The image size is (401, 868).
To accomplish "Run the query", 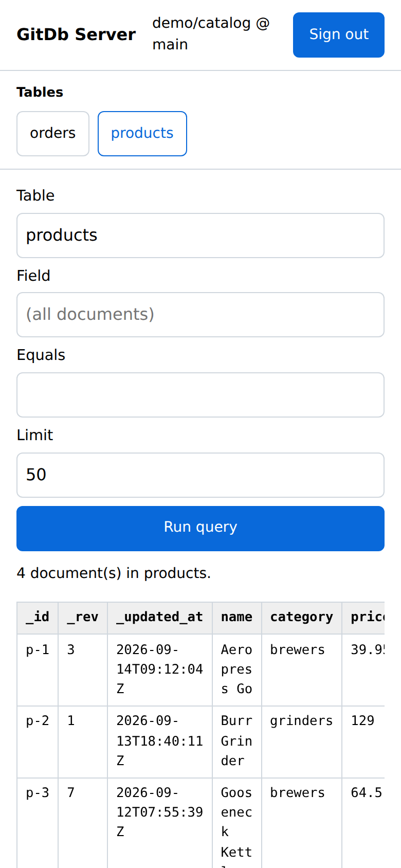I will (x=200, y=529).
